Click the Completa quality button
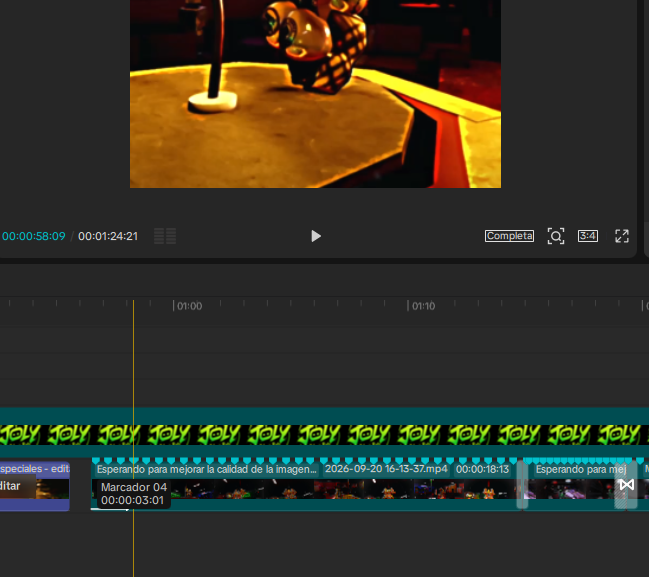 pos(509,236)
